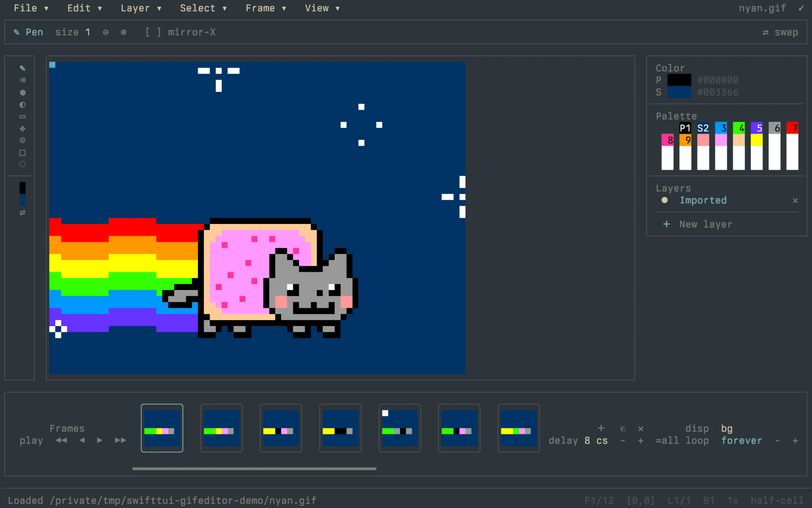Screen dimensions: 812x508
Task: Pick palette color 6 gray
Action: (x=774, y=128)
